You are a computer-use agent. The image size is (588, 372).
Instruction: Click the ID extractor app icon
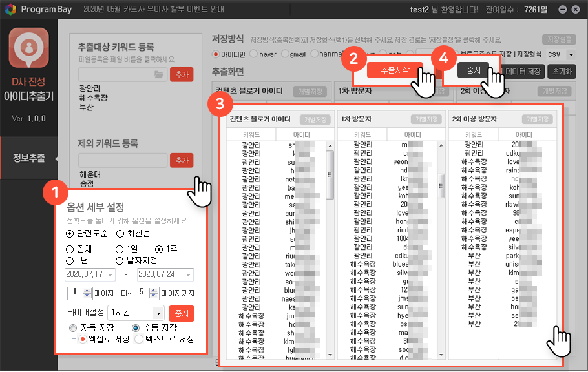(28, 48)
